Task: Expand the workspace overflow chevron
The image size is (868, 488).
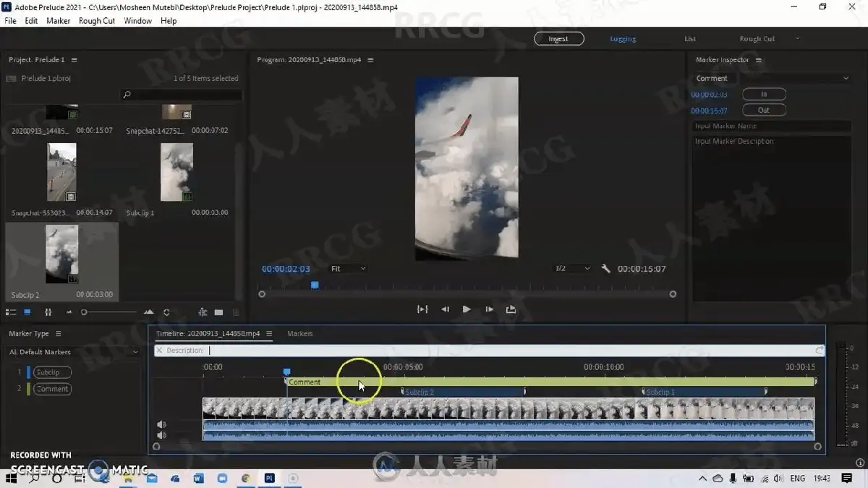Action: point(798,38)
